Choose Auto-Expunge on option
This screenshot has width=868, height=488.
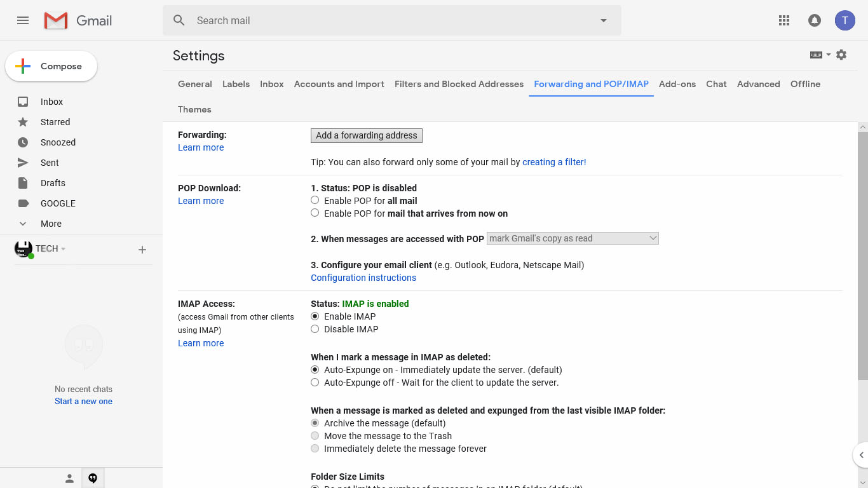pyautogui.click(x=315, y=369)
